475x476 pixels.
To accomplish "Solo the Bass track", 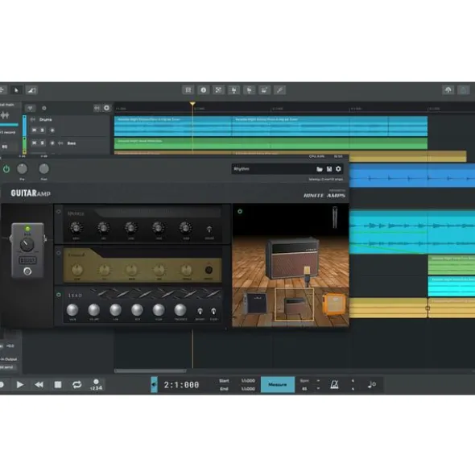I will [43, 143].
